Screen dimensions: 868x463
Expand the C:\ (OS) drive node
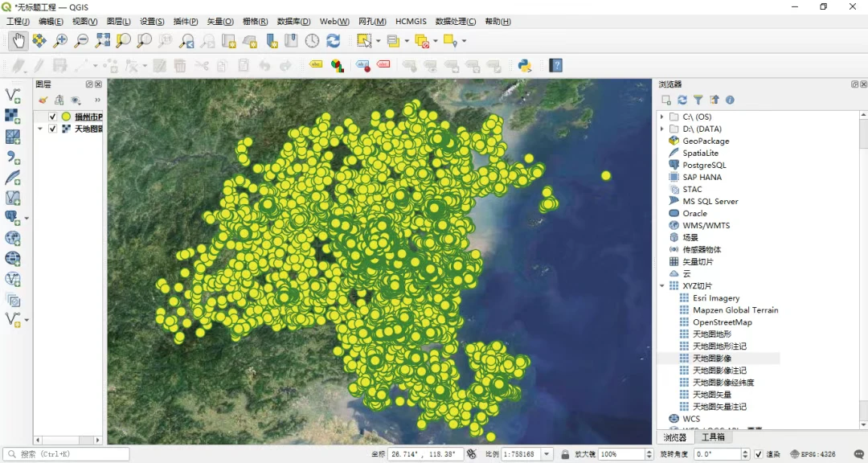pyautogui.click(x=662, y=117)
